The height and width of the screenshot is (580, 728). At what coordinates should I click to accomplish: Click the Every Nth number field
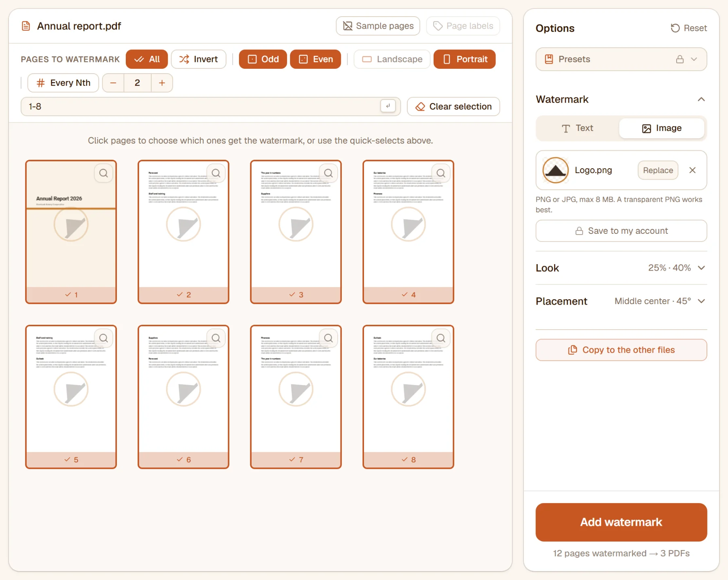(x=138, y=83)
